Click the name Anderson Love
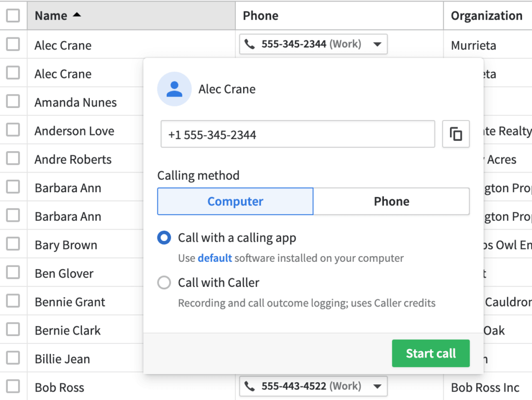 [74, 131]
